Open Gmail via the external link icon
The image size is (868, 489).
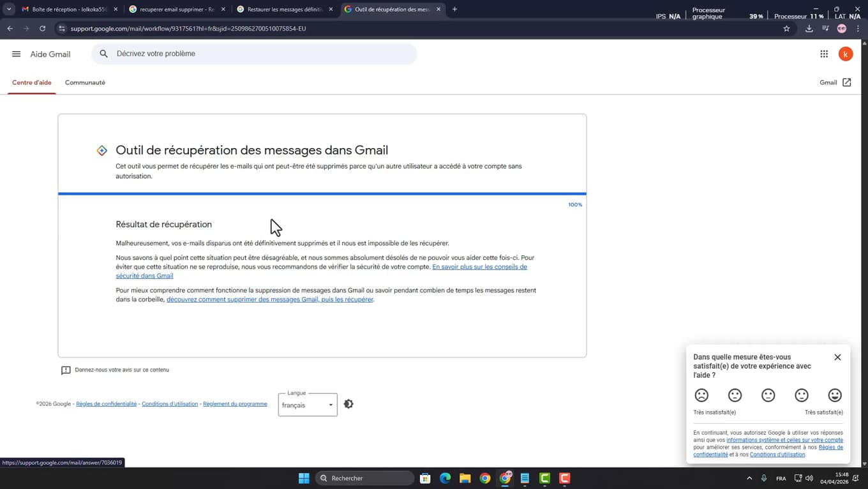pyautogui.click(x=847, y=82)
